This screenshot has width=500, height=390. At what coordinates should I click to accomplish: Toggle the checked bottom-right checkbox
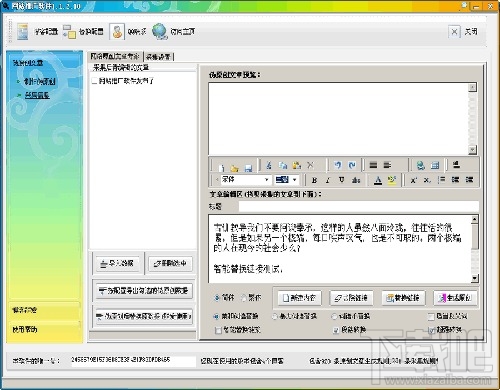(x=431, y=330)
